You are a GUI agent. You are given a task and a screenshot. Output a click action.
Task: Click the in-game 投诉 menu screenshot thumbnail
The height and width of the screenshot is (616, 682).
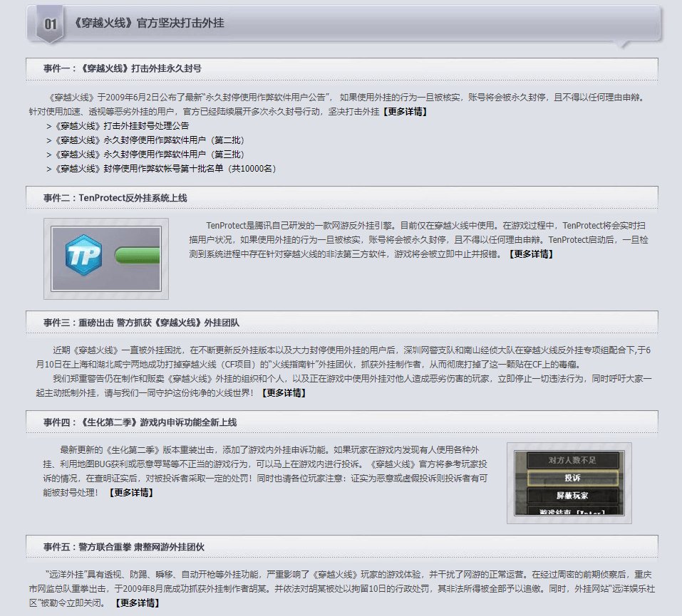point(569,483)
